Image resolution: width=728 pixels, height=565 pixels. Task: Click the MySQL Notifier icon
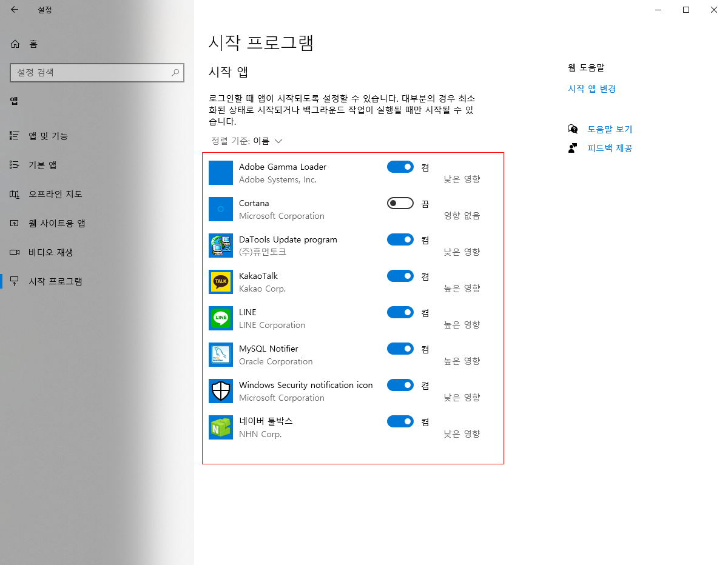(x=221, y=355)
